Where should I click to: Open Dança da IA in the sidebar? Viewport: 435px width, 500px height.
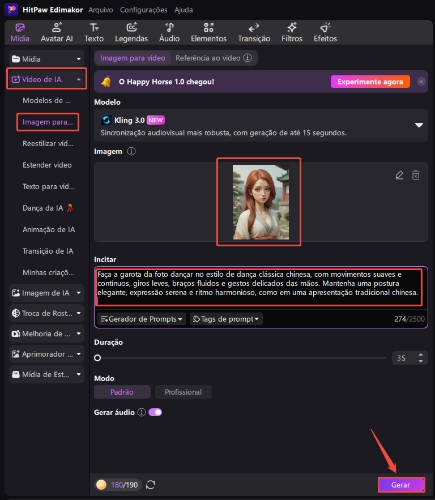pyautogui.click(x=48, y=208)
